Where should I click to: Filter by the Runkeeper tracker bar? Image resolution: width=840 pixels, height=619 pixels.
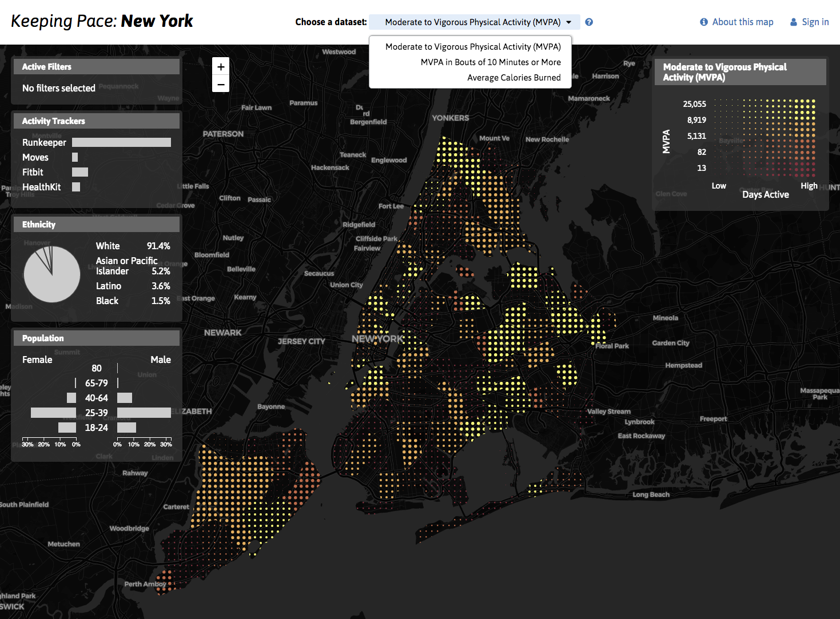[x=121, y=142]
